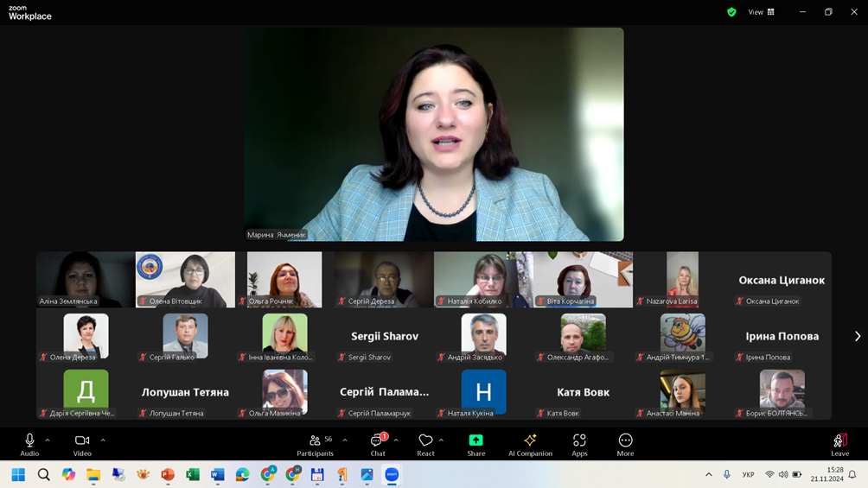Click the green encryption shield icon
This screenshot has height=488, width=868.
click(x=731, y=11)
